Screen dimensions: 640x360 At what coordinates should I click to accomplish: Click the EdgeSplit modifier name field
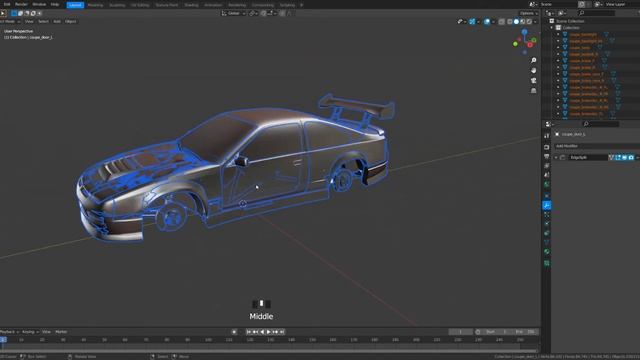[588, 158]
